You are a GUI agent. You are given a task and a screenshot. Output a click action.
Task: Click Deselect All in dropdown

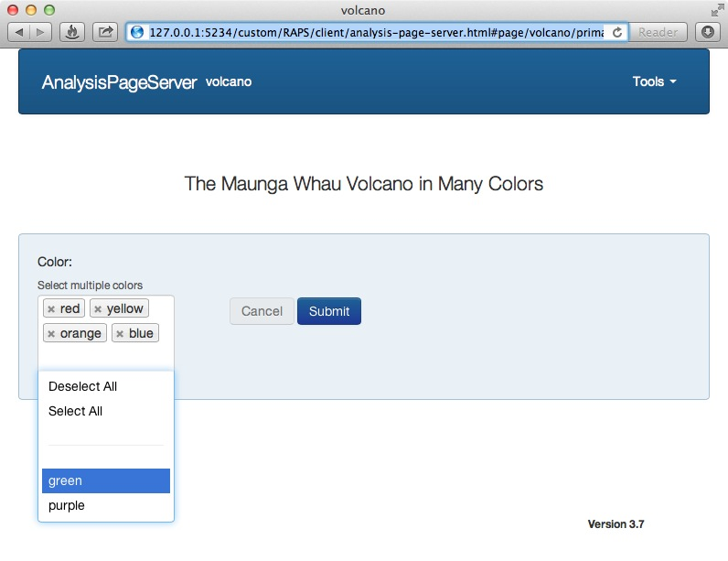(83, 386)
